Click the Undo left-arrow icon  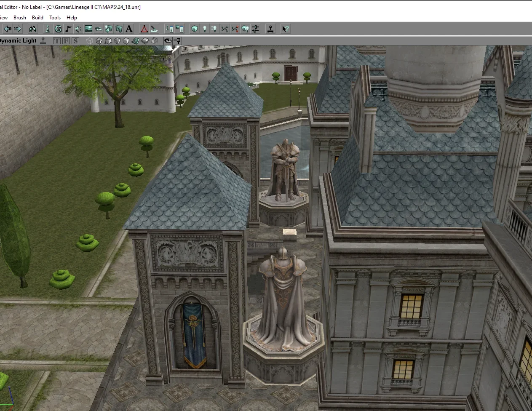8,29
